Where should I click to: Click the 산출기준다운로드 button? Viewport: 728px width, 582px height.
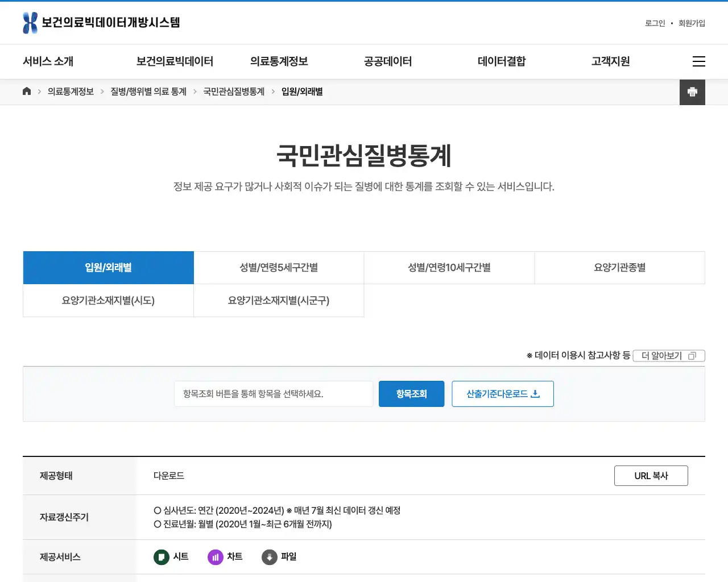click(x=503, y=394)
